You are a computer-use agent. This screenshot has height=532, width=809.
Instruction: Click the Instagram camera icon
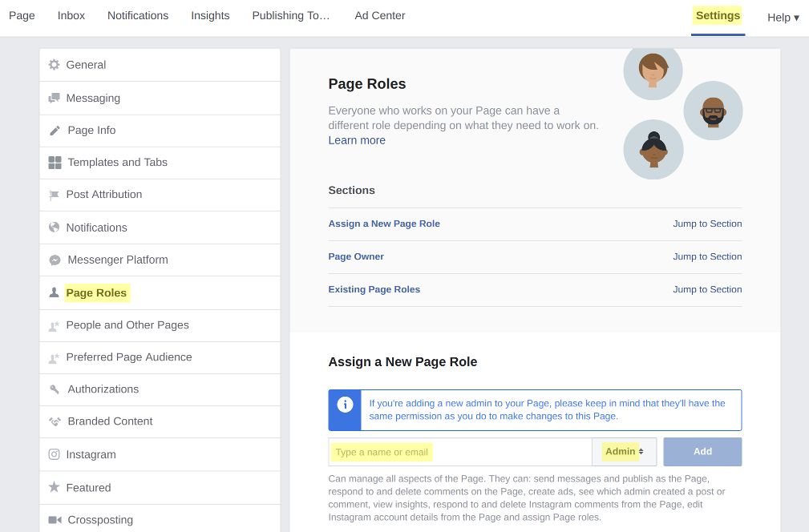tap(54, 454)
